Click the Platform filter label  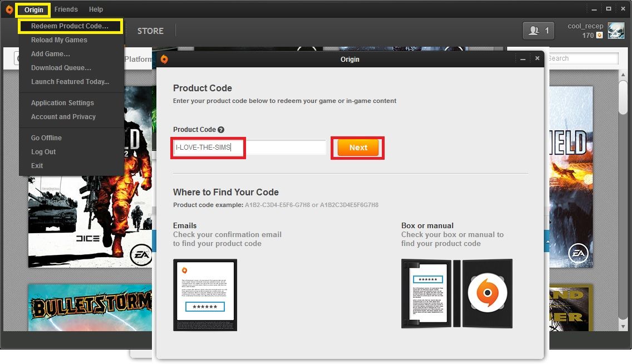pyautogui.click(x=138, y=59)
